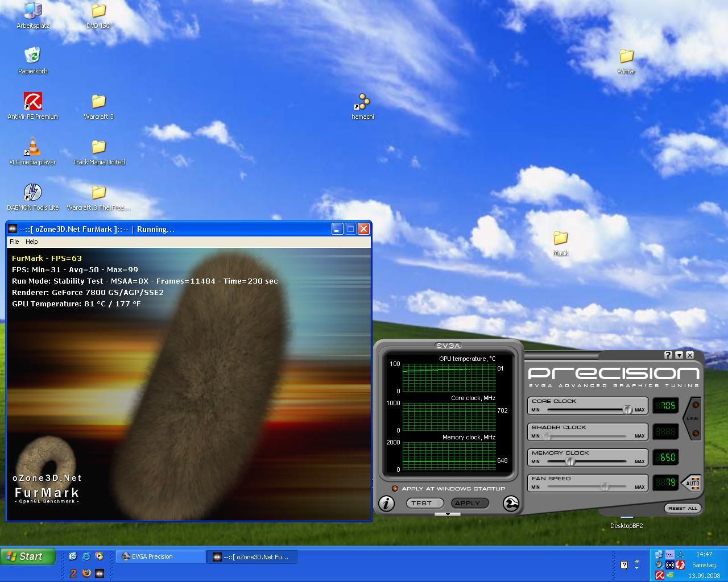
Task: Open the EVGA Precision information button
Action: pyautogui.click(x=386, y=503)
